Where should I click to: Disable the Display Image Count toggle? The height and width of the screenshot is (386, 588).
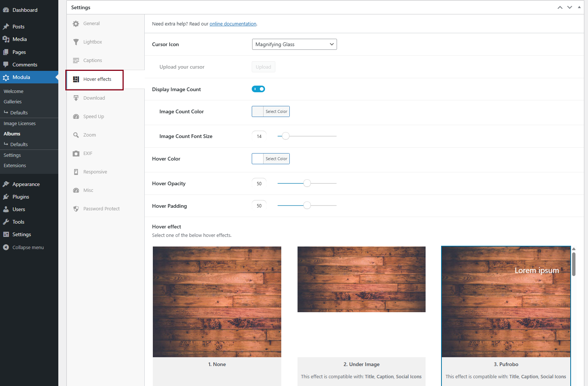click(258, 89)
